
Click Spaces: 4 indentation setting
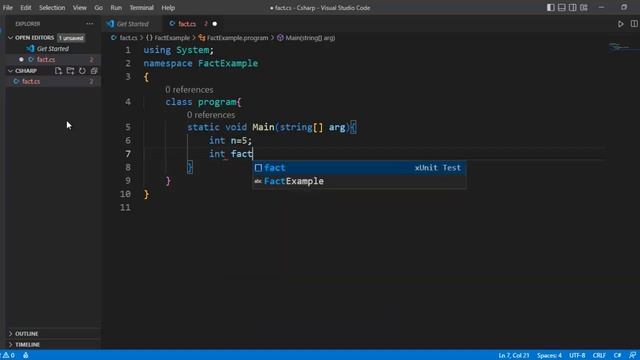[549, 356]
